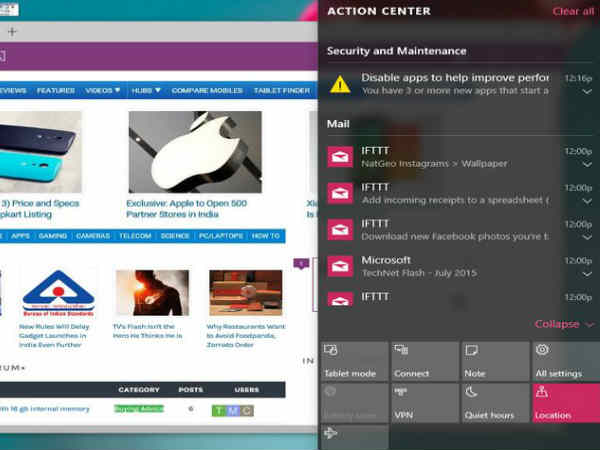Open the VIDEOS dropdown menu
Image resolution: width=600 pixels, height=450 pixels.
[103, 91]
